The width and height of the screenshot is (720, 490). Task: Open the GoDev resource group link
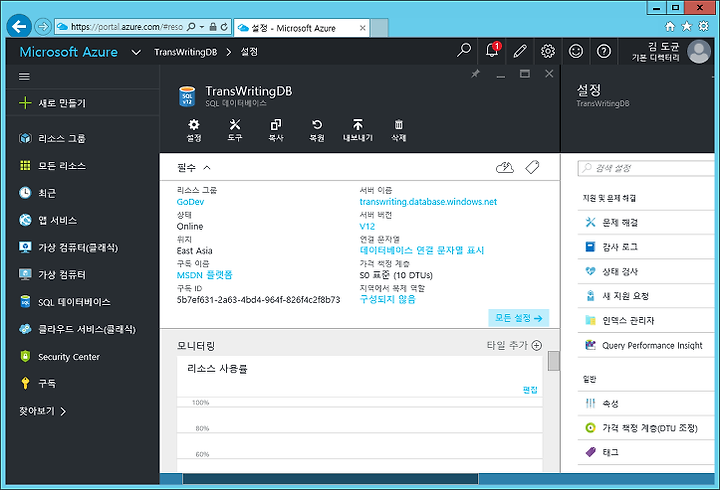tap(190, 202)
